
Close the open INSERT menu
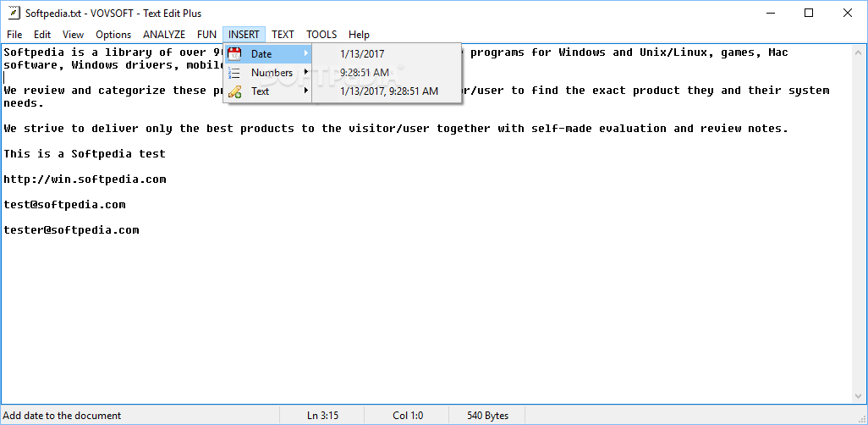click(244, 35)
